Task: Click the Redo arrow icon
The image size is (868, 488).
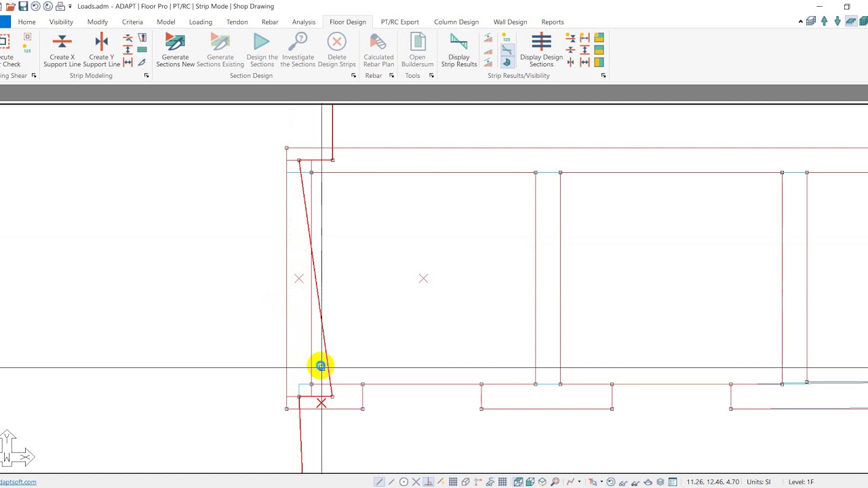Action: pyautogui.click(x=47, y=6)
